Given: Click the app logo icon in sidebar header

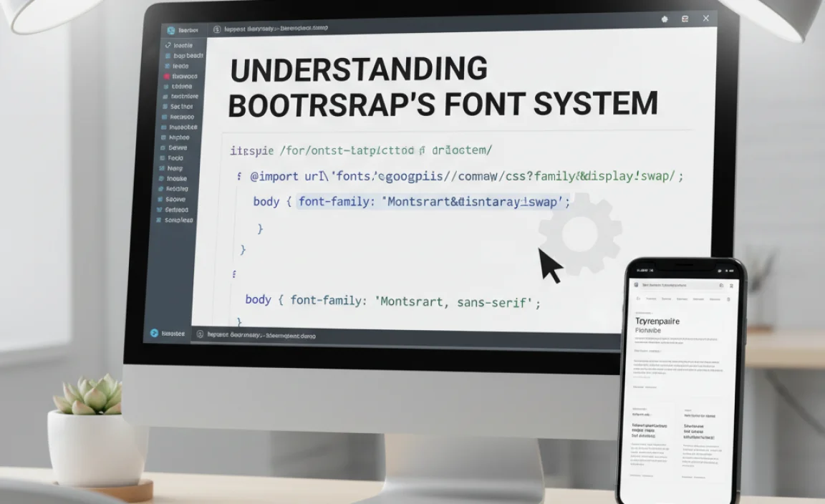Looking at the screenshot, I should 171,29.
